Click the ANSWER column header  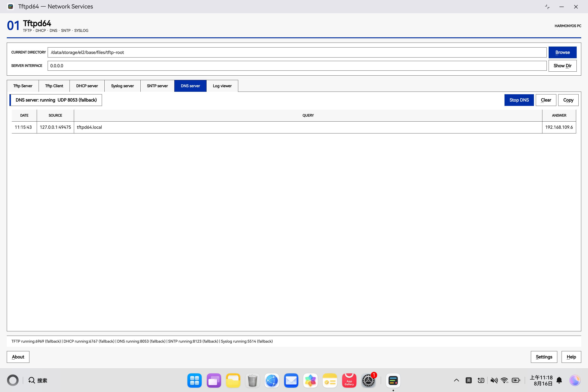tap(559, 116)
